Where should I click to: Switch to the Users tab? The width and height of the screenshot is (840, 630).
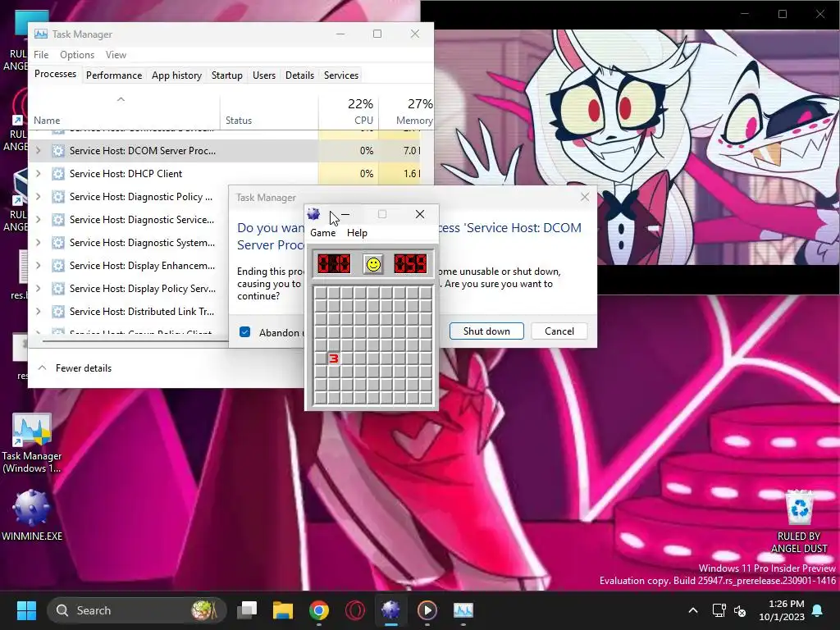[x=263, y=75]
